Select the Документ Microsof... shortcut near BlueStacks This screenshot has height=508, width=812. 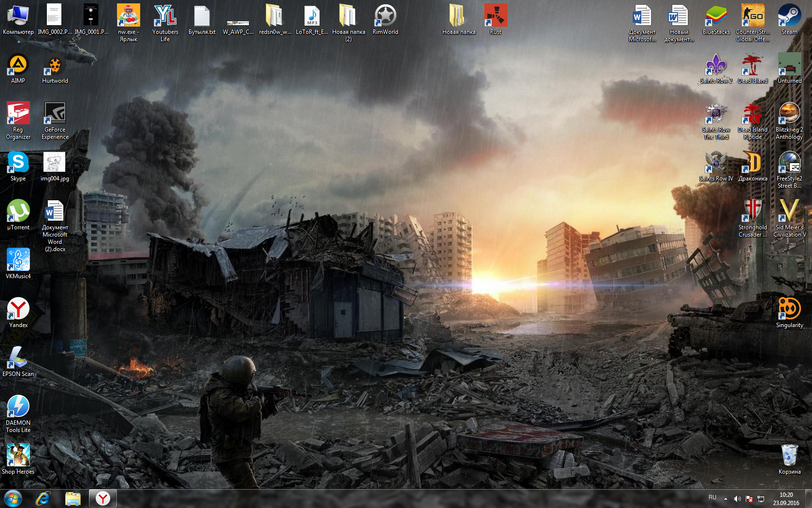click(642, 23)
